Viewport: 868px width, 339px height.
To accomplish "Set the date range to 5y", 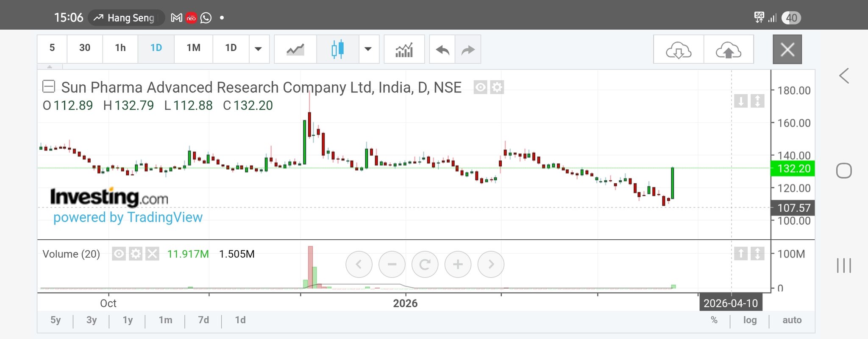I will pyautogui.click(x=56, y=320).
